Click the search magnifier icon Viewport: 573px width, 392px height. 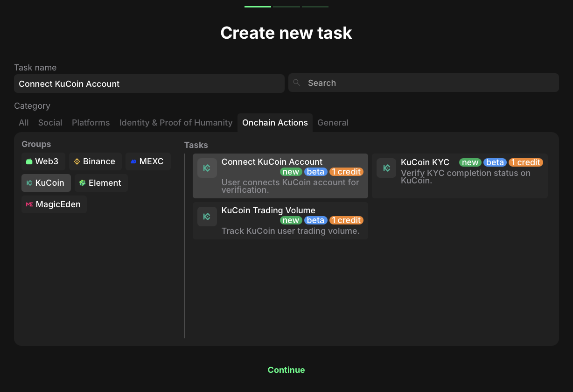tap(296, 83)
